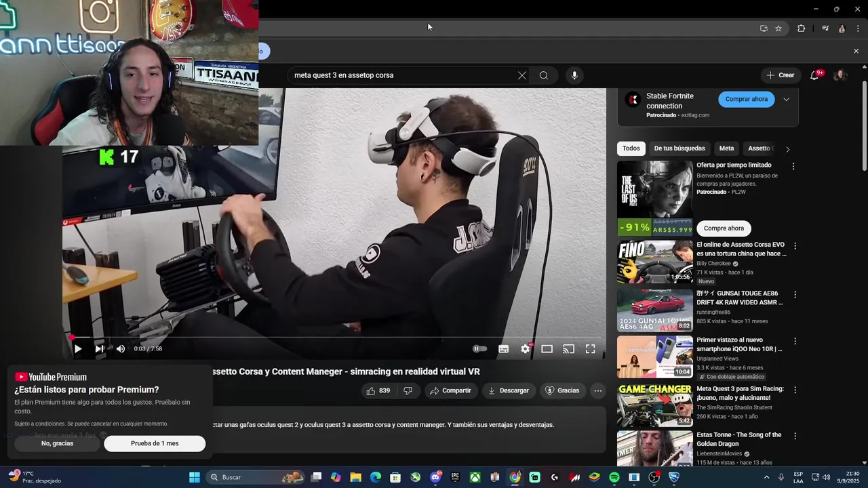Image resolution: width=868 pixels, height=488 pixels.
Task: Clear the YouTube search field
Action: coord(521,75)
